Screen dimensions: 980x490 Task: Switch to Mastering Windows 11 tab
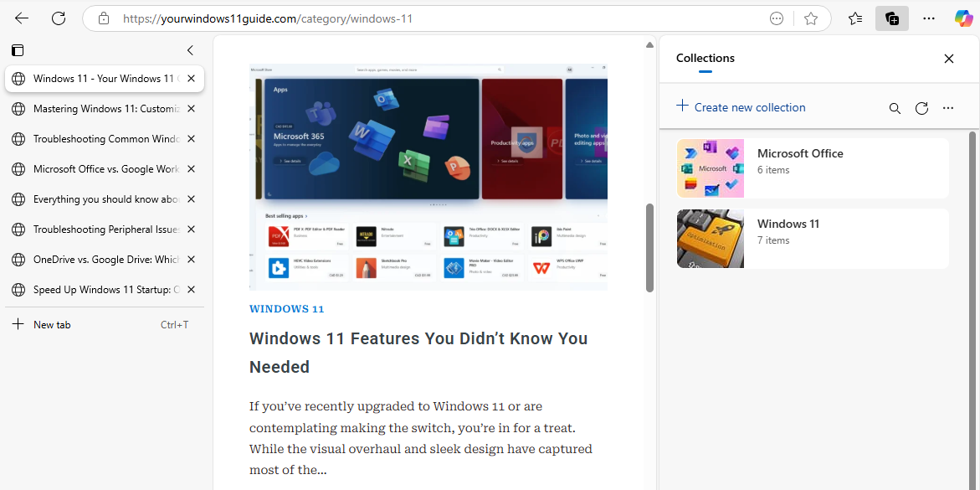point(105,109)
